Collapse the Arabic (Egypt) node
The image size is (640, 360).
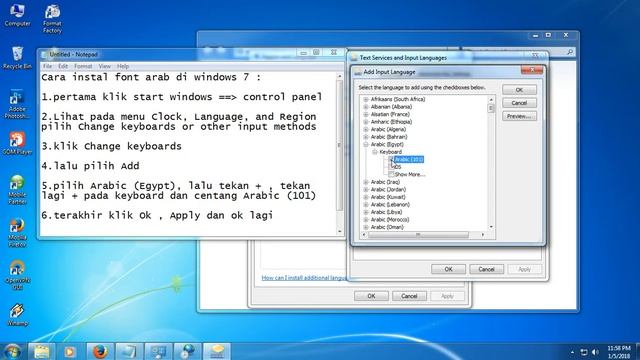pos(366,144)
